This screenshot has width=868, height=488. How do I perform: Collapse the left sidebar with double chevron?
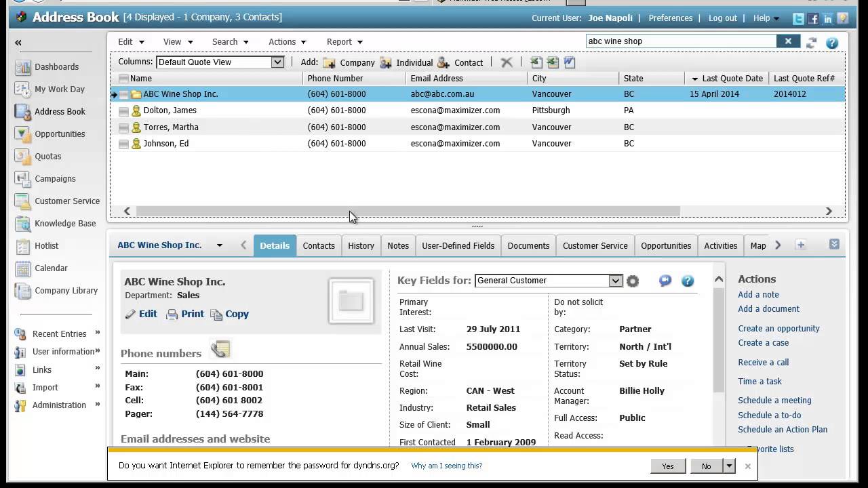18,43
